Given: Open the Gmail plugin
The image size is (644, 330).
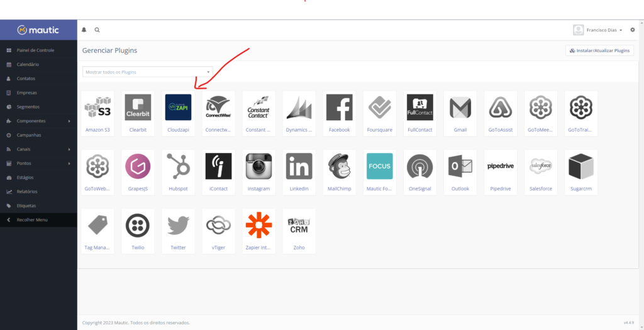Looking at the screenshot, I should [x=460, y=113].
